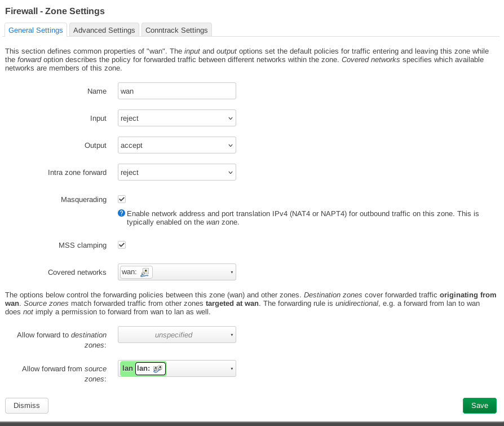Switch to the Advanced Settings tab
This screenshot has height=426, width=504.
coord(104,30)
